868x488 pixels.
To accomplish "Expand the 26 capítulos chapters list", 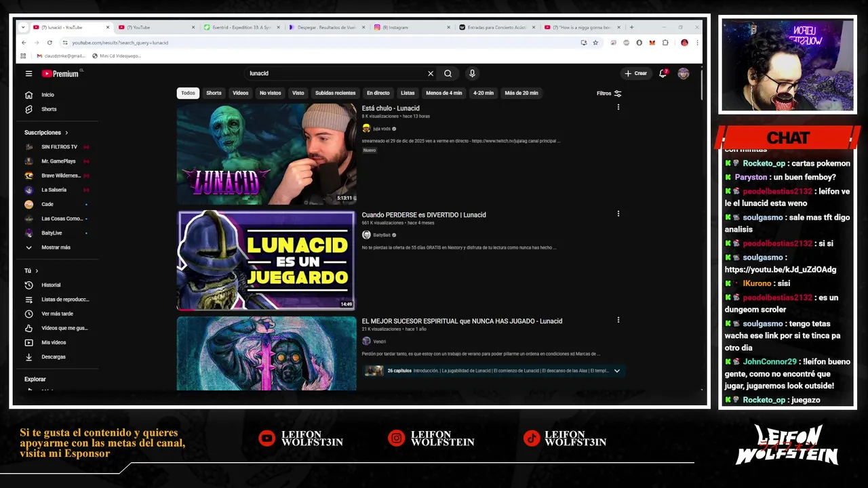I will tap(616, 371).
